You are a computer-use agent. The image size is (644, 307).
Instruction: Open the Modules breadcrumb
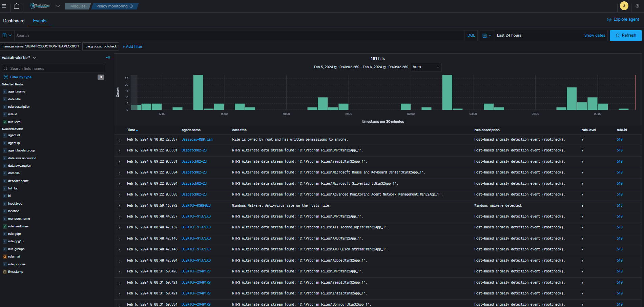78,6
